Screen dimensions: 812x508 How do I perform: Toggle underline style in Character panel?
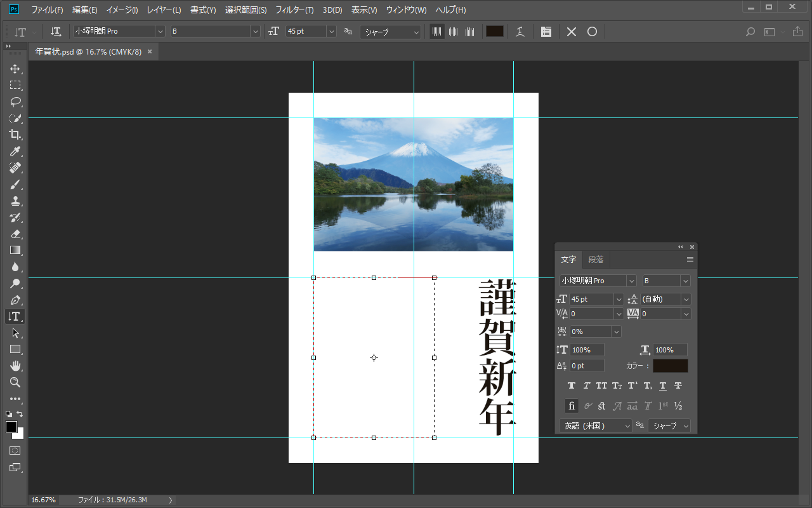click(x=662, y=385)
